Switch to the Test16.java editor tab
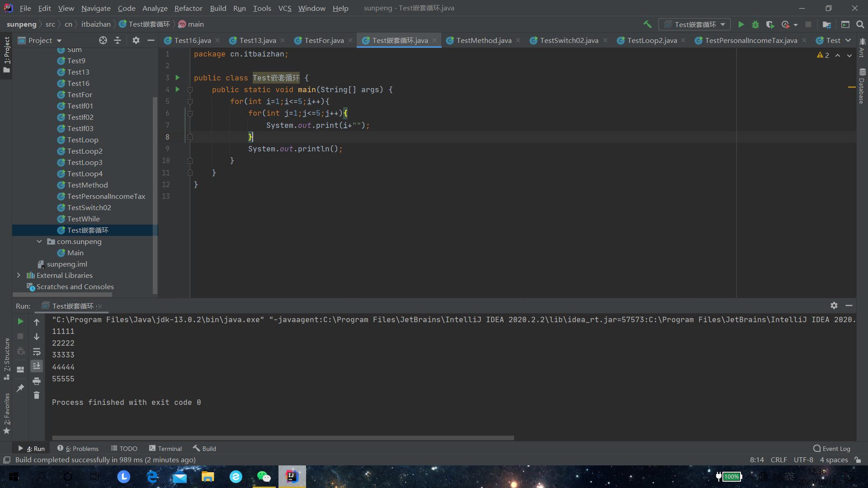The width and height of the screenshot is (868, 488). click(x=193, y=40)
